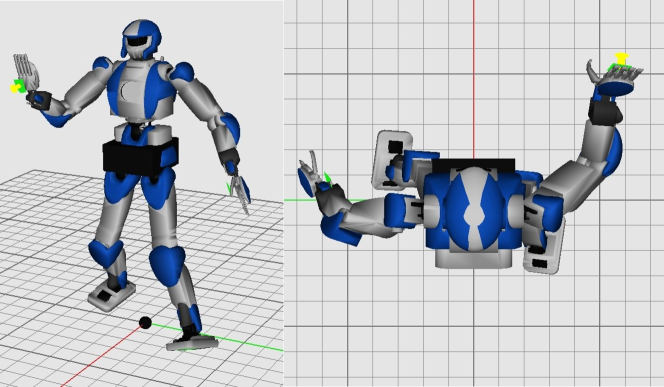Image resolution: width=664 pixels, height=387 pixels.
Task: Click the yellow marker on the raised hand in left view
Action: (x=15, y=88)
